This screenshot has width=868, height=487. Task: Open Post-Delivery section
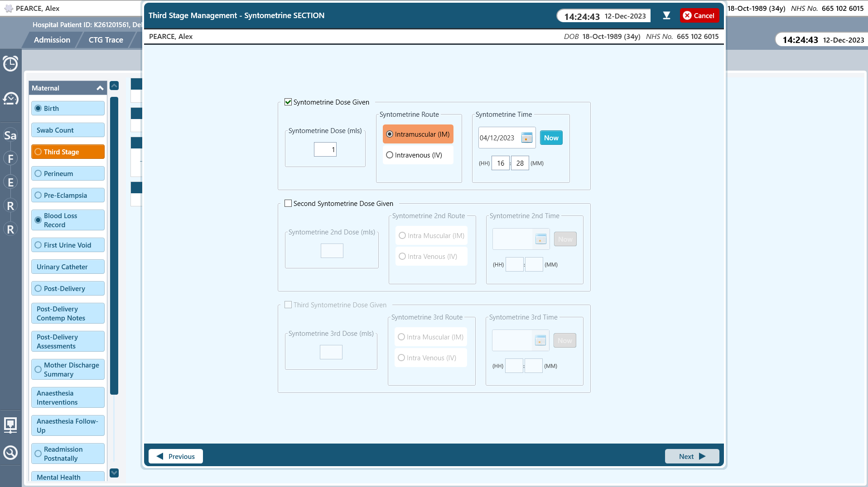point(68,289)
